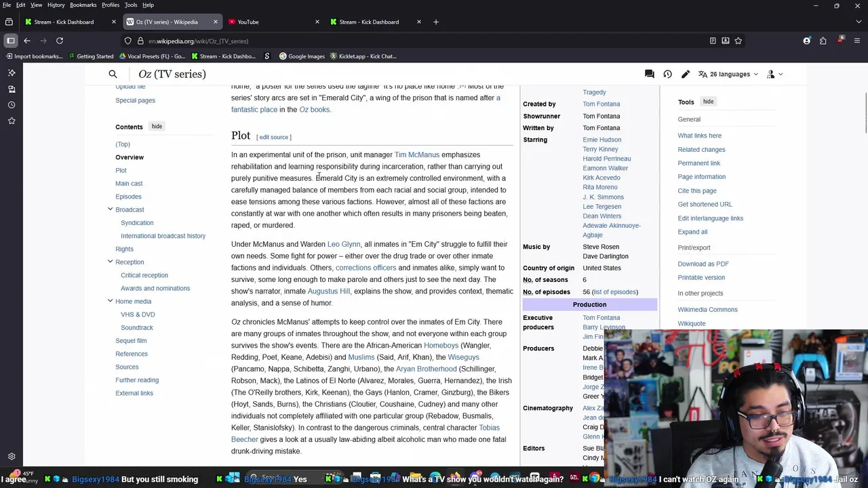This screenshot has width=868, height=488.
Task: Reload the current Wikipedia page
Action: pyautogui.click(x=60, y=41)
